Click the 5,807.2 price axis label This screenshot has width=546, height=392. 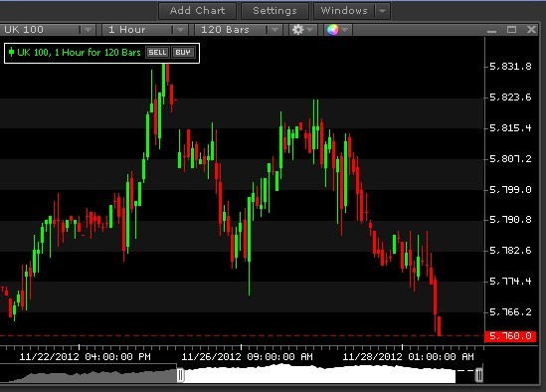tap(510, 159)
